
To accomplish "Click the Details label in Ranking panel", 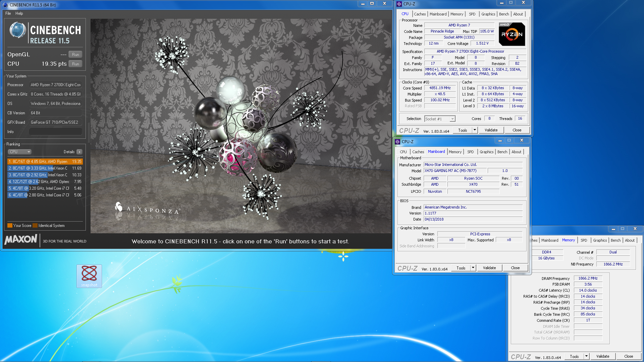I will tap(69, 152).
